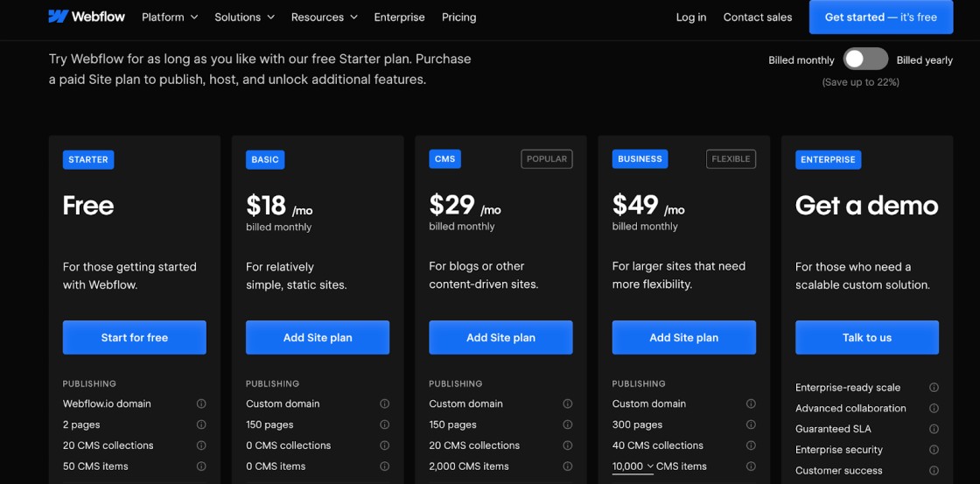Open info icon for 2,000 CMS items
The width and height of the screenshot is (980, 484).
(x=568, y=466)
